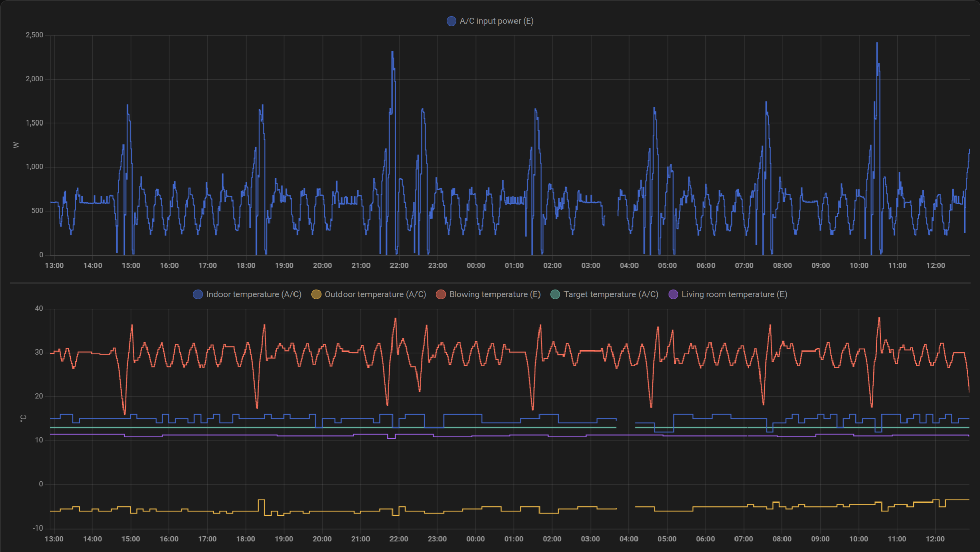
Task: Toggle the Outdoor temperature yellow legend dot
Action: [x=316, y=294]
